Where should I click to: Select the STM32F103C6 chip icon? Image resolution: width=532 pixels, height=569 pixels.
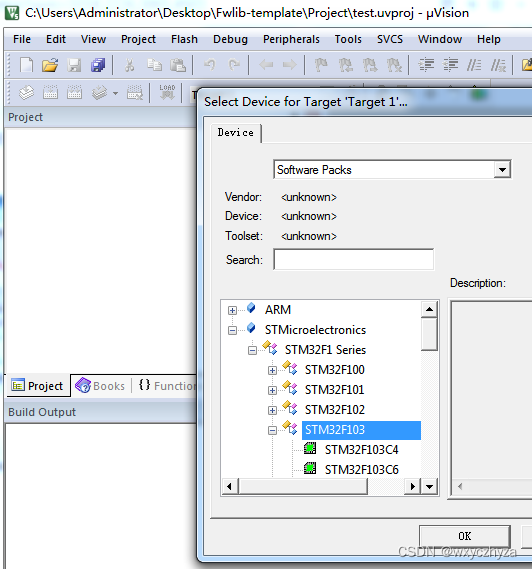tap(310, 468)
